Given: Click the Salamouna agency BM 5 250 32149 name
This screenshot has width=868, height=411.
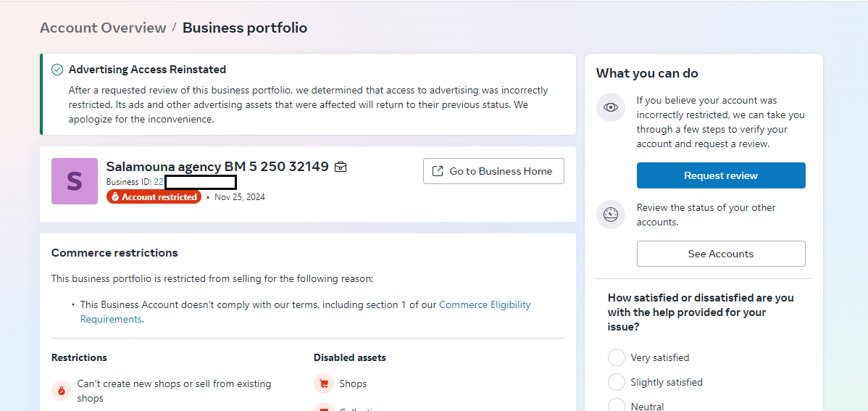Looking at the screenshot, I should [x=217, y=166].
